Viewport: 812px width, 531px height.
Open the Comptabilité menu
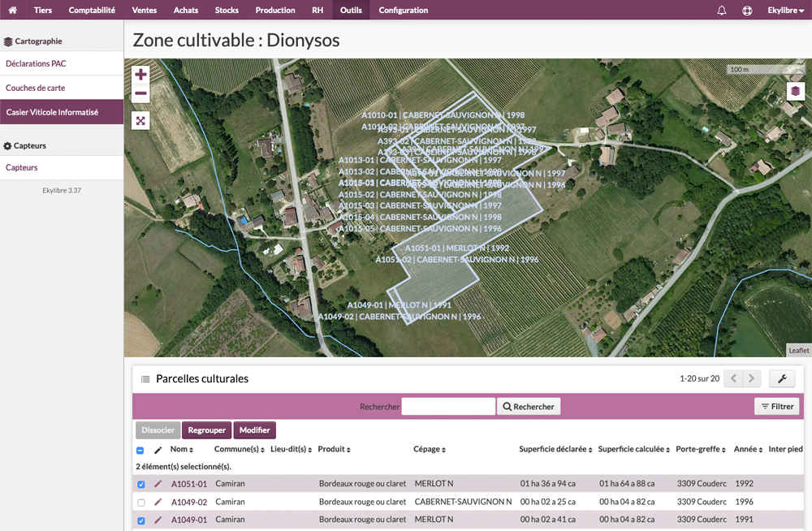[x=92, y=10]
